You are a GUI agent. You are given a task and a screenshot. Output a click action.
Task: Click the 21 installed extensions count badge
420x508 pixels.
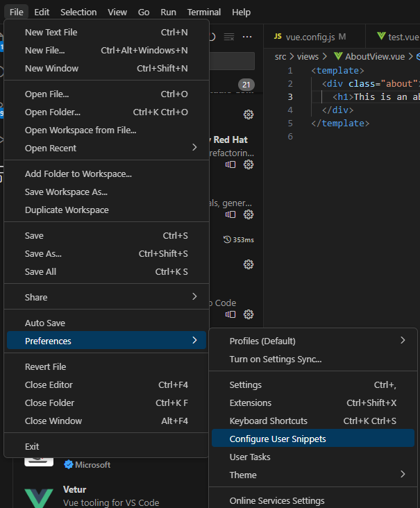tap(246, 85)
